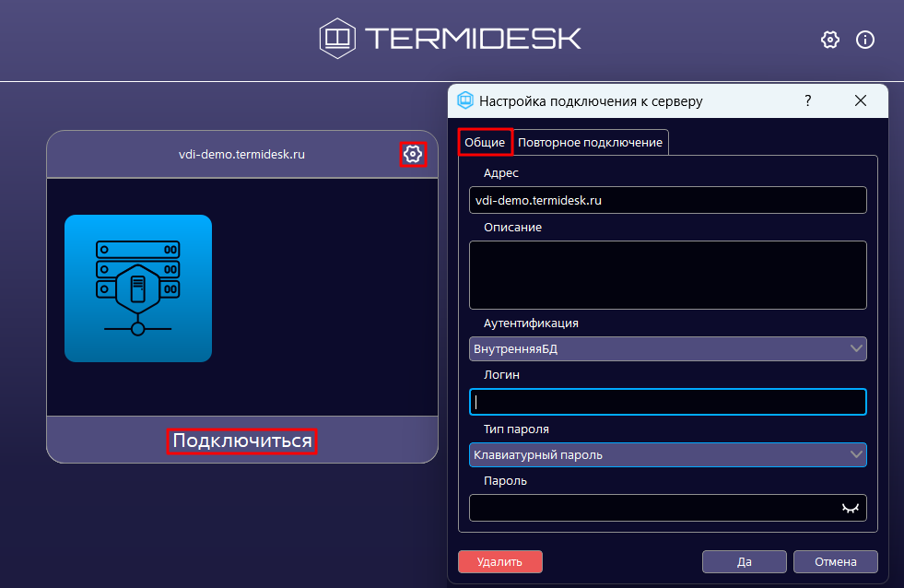Click the Подключиться button on server card
The height and width of the screenshot is (588, 904).
242,441
